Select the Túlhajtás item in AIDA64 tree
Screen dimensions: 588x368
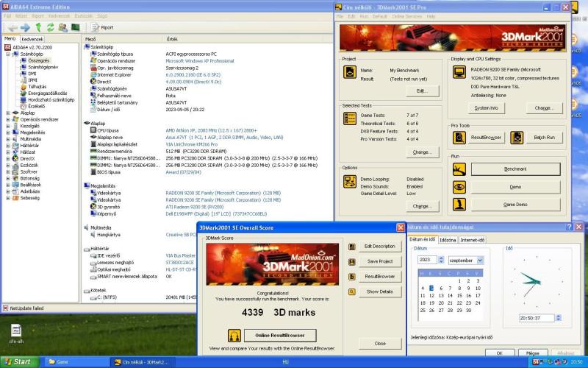37,87
